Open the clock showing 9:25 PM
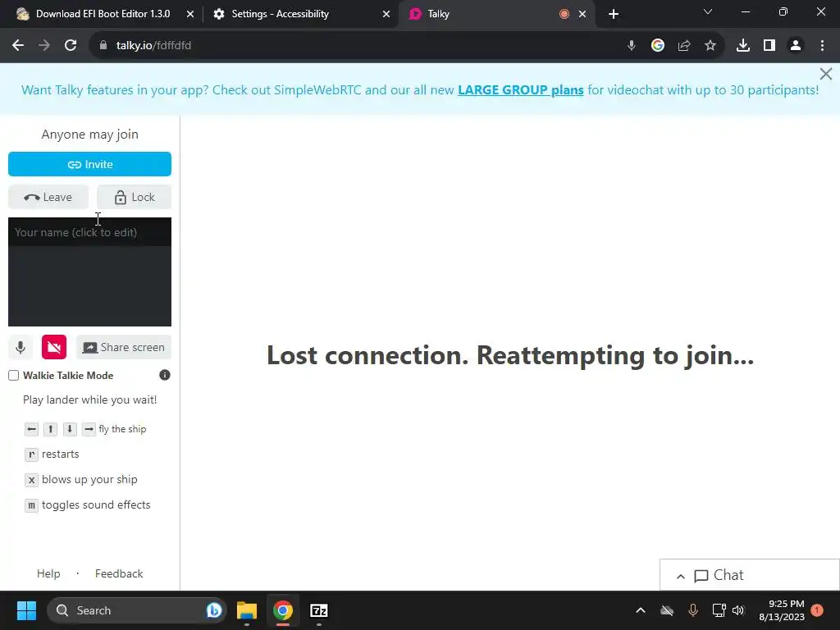 782,610
